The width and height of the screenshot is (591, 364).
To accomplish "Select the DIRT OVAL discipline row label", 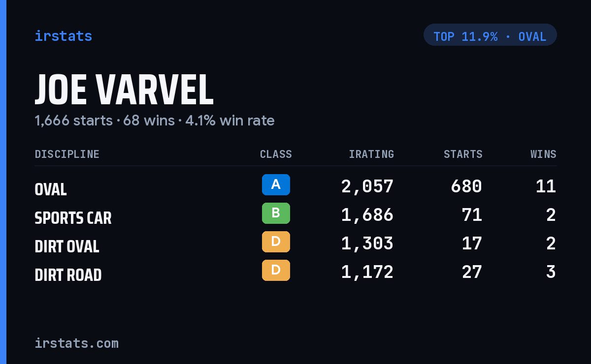I will point(67,246).
